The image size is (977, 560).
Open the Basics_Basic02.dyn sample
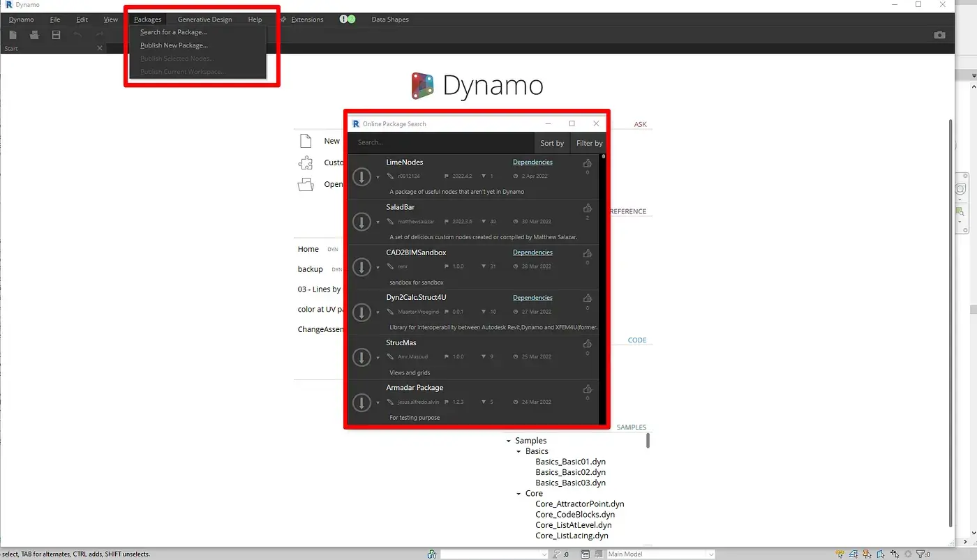570,472
